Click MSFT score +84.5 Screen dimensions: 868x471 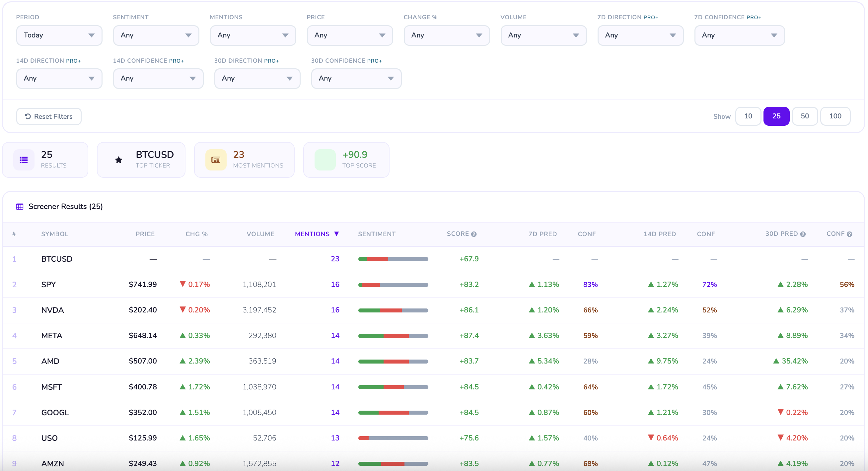tap(469, 387)
